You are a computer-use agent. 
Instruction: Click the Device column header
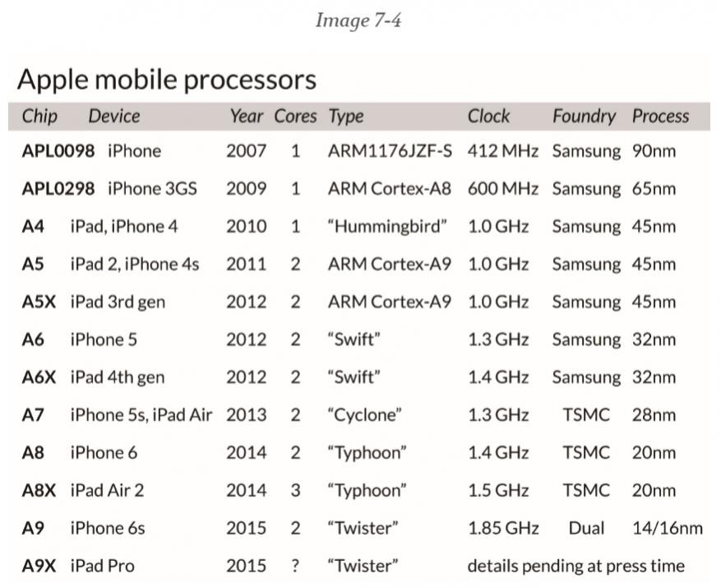coord(114,116)
